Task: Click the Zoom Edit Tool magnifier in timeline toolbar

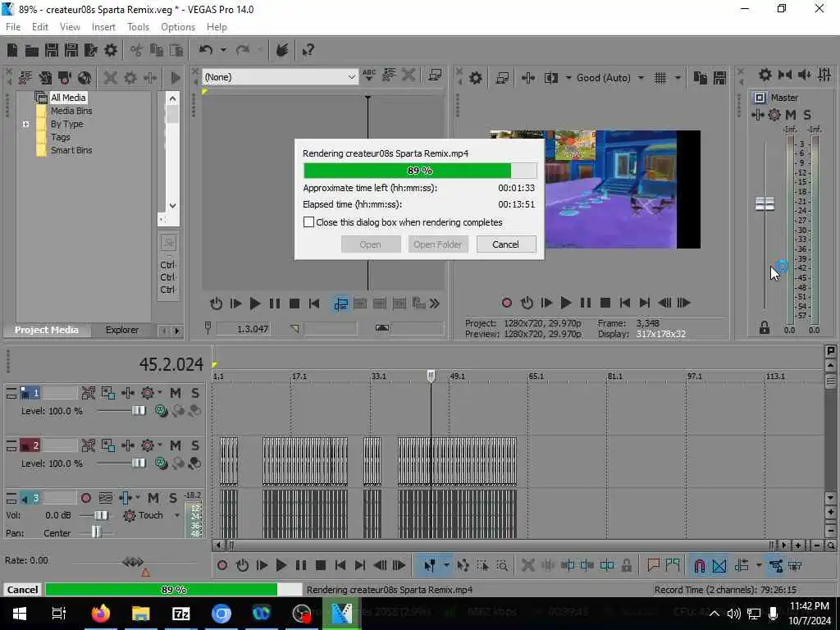Action: tap(502, 565)
